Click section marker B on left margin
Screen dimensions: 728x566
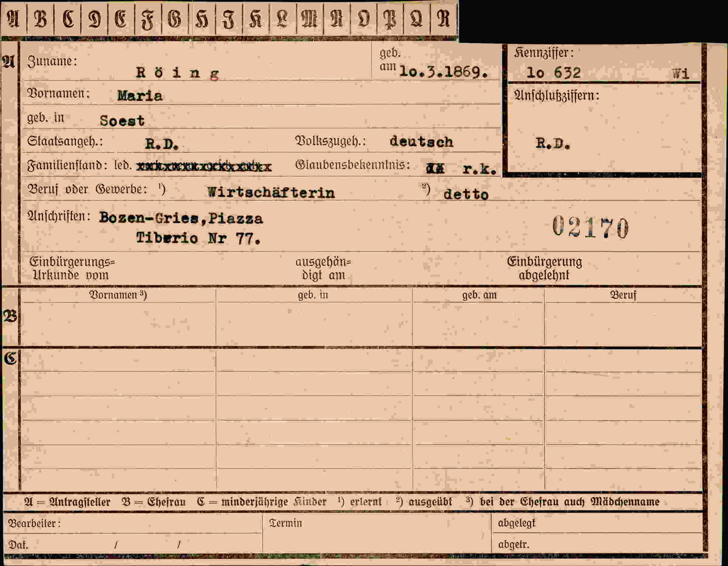[x=10, y=316]
